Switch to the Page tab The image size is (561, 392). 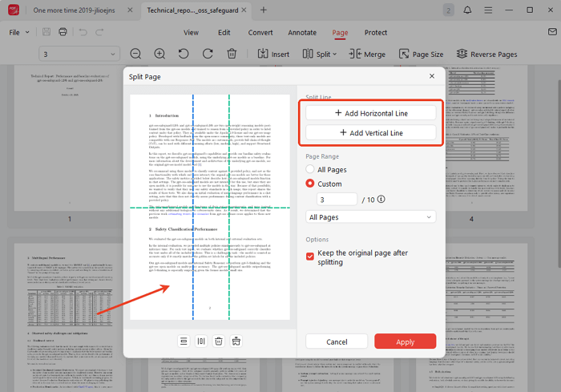point(340,33)
